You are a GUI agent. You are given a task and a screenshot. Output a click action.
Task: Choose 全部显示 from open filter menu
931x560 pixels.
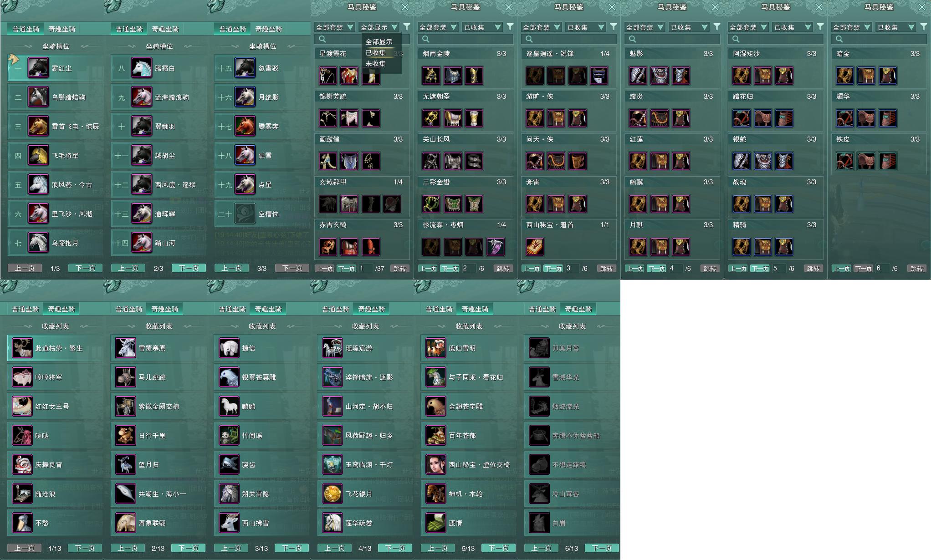379,41
